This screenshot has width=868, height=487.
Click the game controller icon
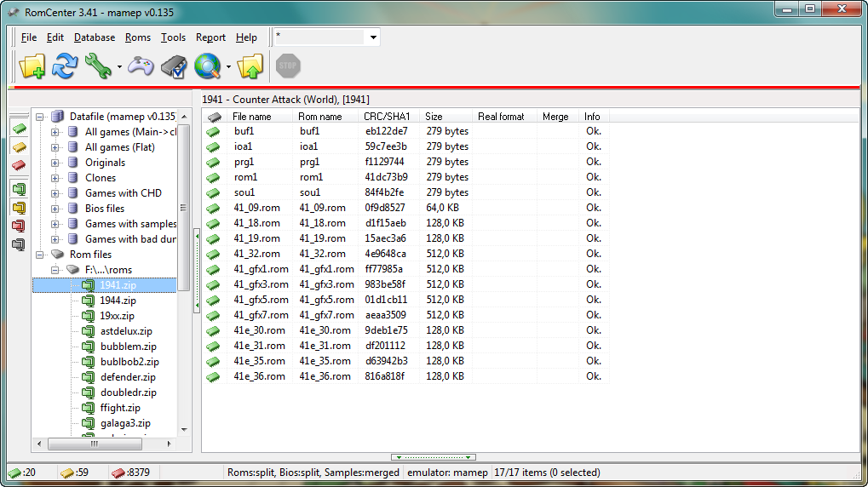141,66
